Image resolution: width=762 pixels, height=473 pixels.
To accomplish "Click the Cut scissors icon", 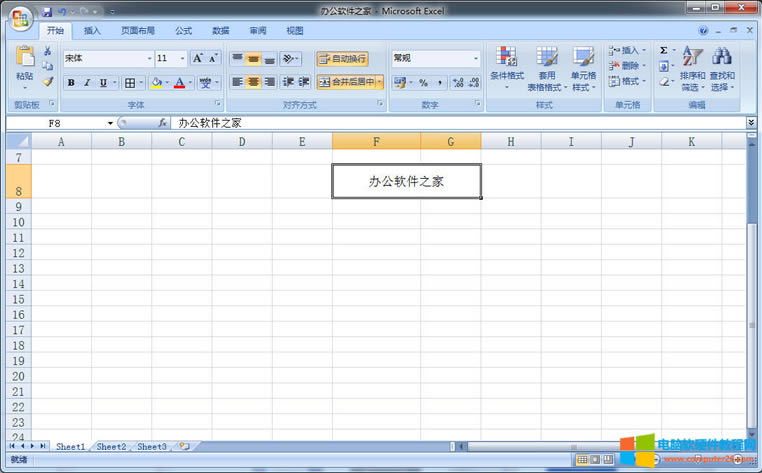I will coord(47,51).
